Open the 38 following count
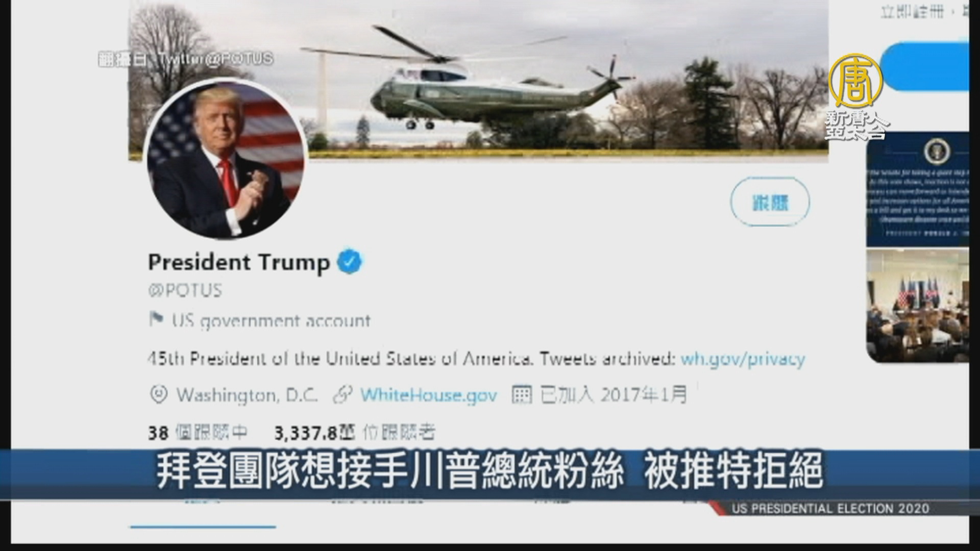Image resolution: width=980 pixels, height=551 pixels. (198, 433)
